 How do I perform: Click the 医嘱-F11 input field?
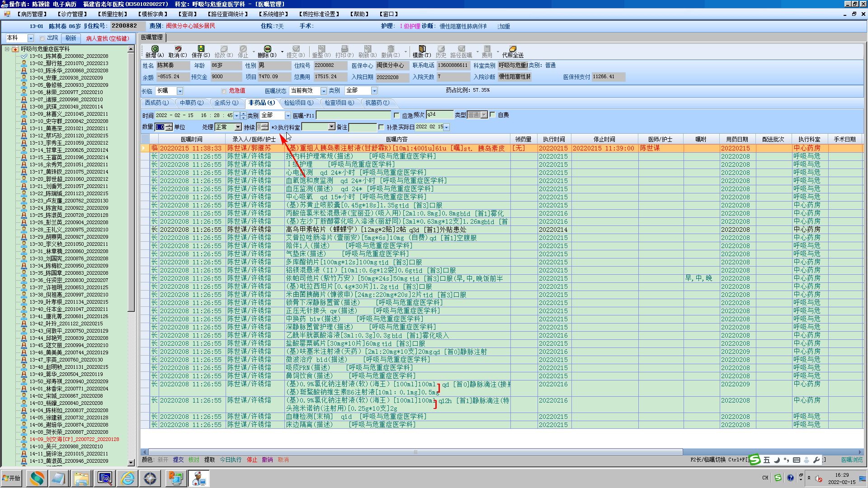354,115
